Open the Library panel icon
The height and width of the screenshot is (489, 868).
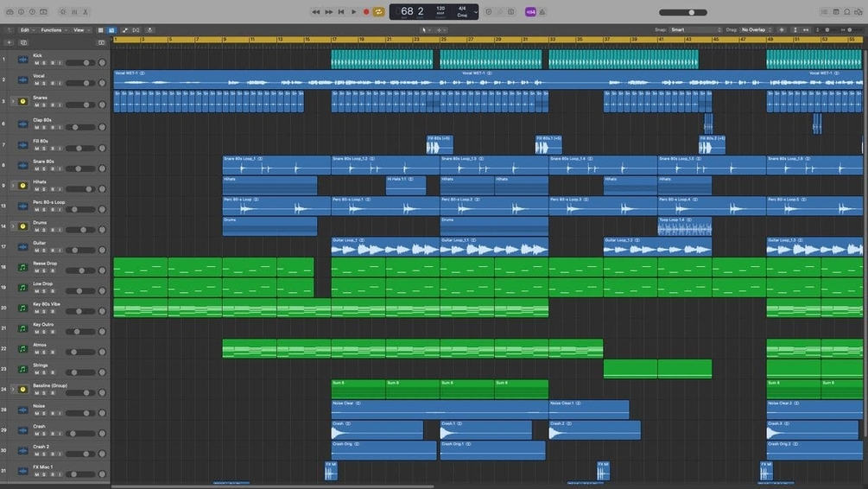(x=10, y=11)
